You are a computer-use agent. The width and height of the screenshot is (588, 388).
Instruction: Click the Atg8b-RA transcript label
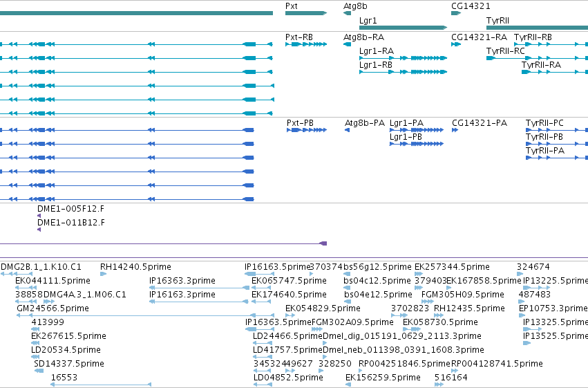pos(363,37)
